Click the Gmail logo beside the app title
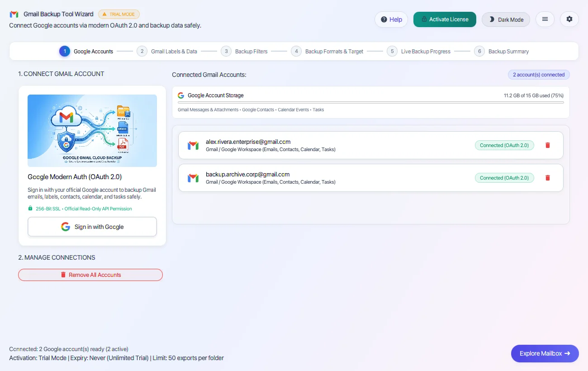 14,14
